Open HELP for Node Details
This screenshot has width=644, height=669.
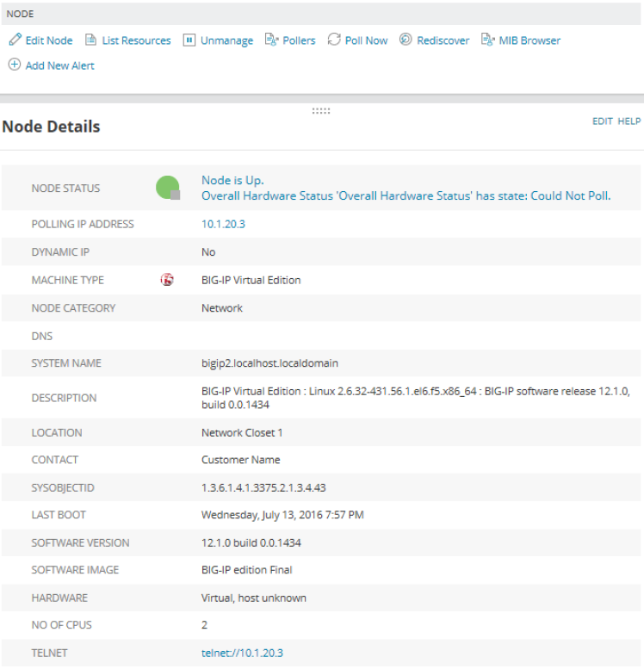[x=629, y=121]
